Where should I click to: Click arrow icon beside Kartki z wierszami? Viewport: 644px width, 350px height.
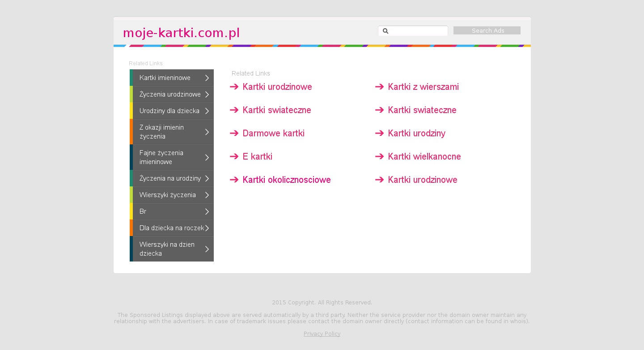click(379, 87)
